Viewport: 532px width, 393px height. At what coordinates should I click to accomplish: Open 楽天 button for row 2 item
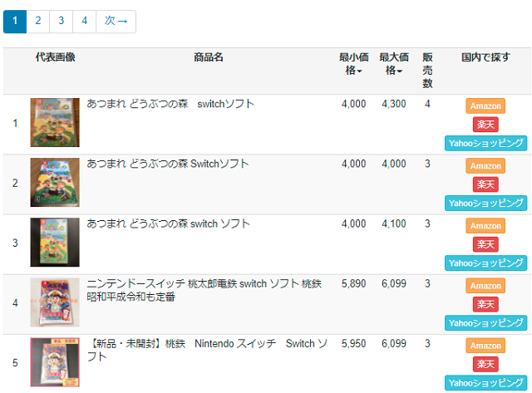[x=485, y=184]
